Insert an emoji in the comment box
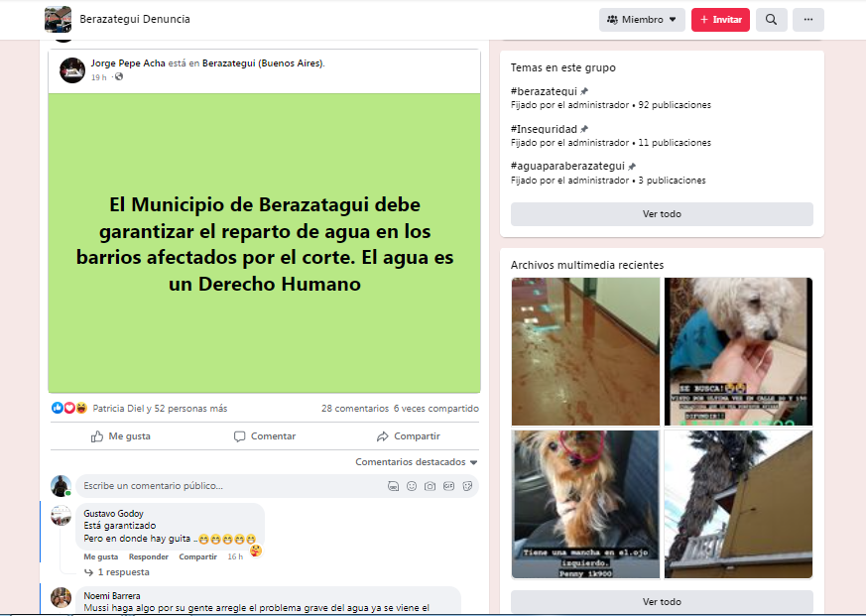866x616 pixels. pos(412,486)
